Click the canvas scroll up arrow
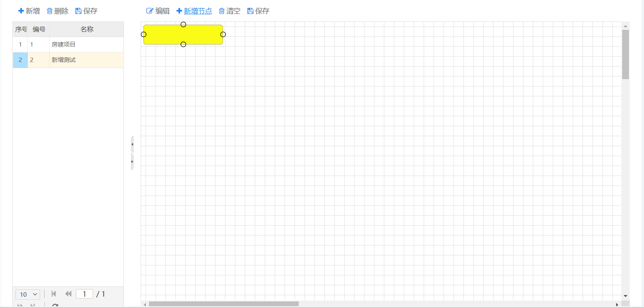The image size is (644, 307). coord(625,26)
